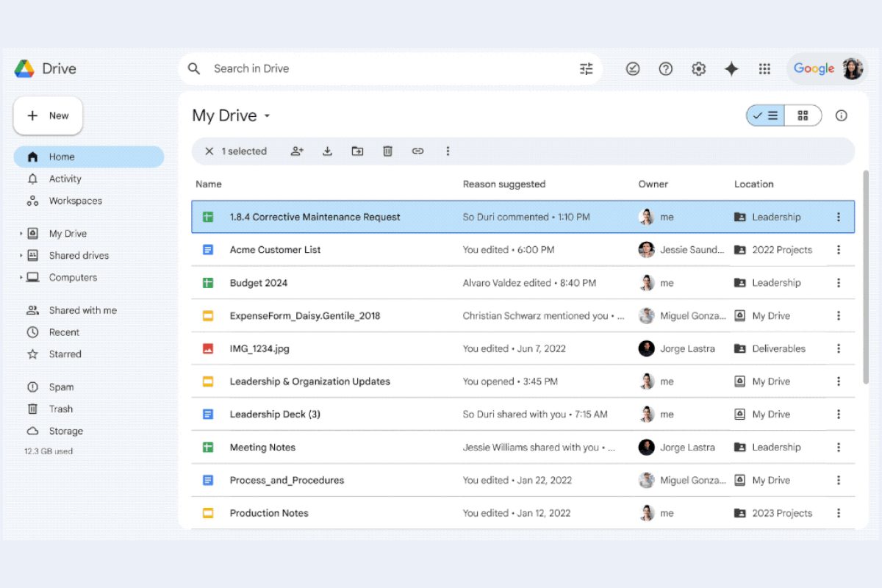Screen dimensions: 882x588
Task: Switch to grid view layout
Action: pos(803,115)
